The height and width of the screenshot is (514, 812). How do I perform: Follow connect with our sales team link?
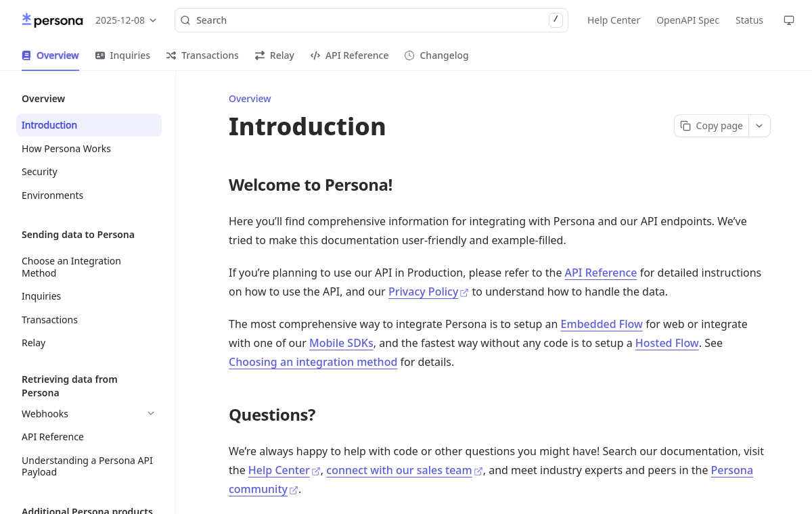point(405,470)
